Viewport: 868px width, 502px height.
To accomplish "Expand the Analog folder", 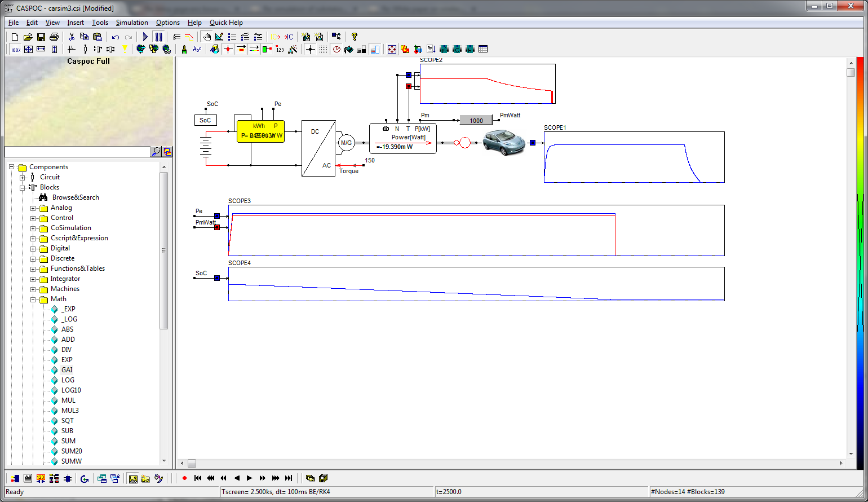I will 33,208.
